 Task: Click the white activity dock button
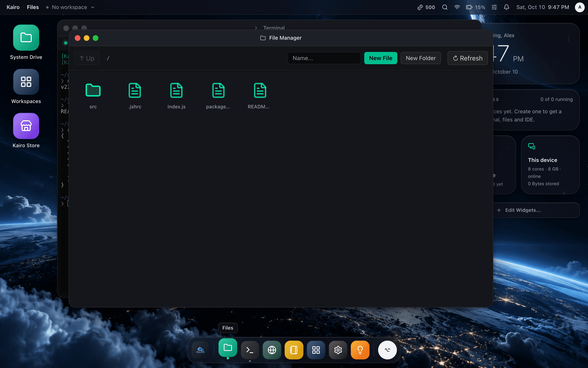[x=387, y=350]
